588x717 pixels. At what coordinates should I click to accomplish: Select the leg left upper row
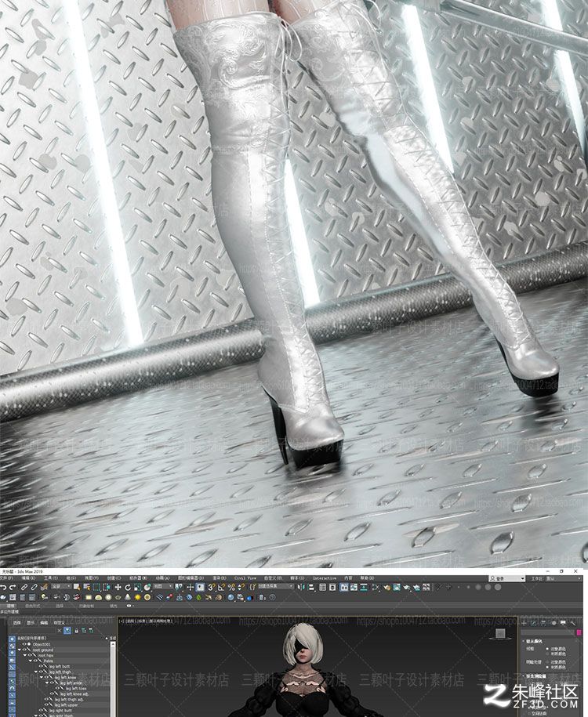pos(64,704)
